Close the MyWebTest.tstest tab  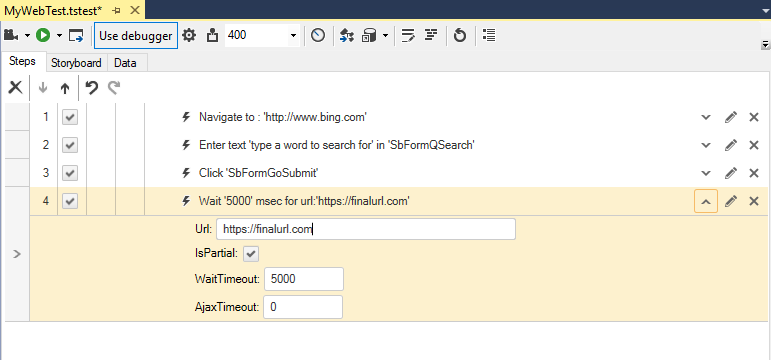135,10
